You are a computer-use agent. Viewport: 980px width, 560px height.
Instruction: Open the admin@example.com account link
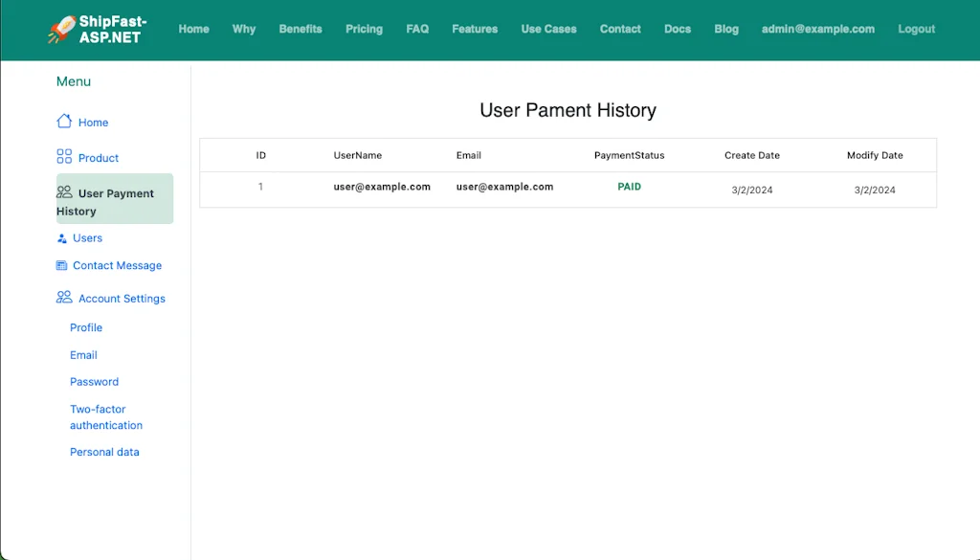coord(818,29)
